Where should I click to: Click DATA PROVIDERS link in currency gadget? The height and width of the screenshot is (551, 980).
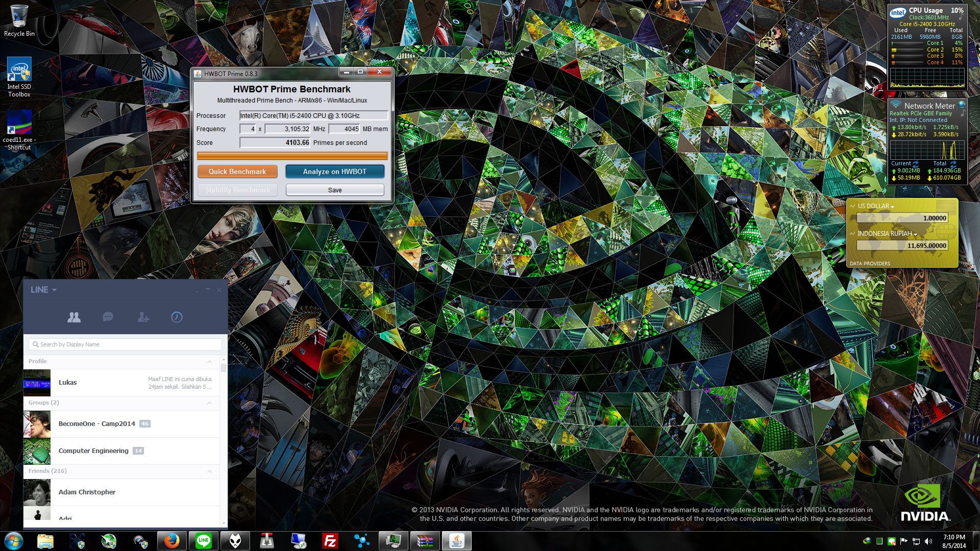pos(870,264)
